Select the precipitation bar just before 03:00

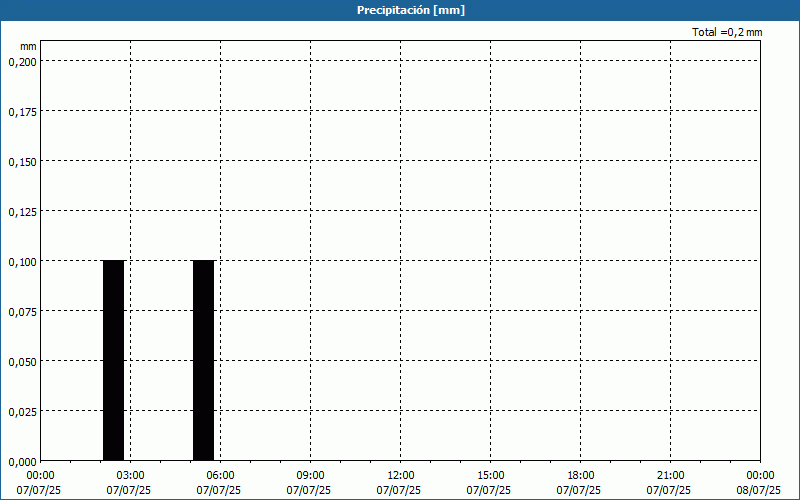[x=113, y=361]
